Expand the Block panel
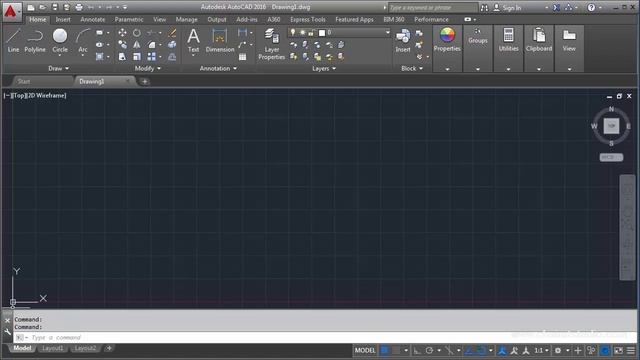This screenshot has width=640, height=360. coord(412,69)
